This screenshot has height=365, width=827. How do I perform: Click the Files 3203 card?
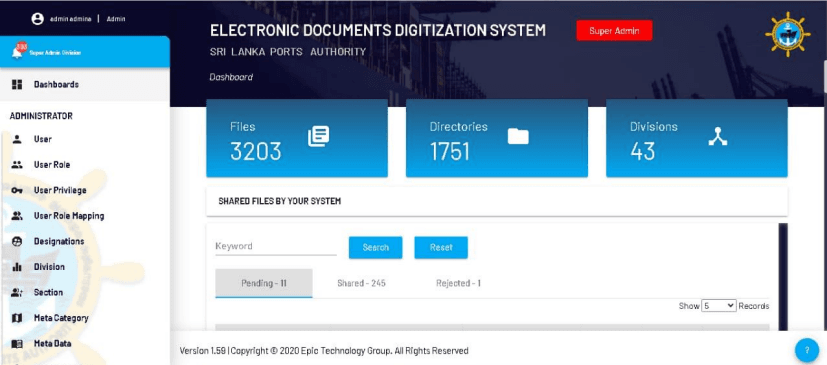[x=297, y=138]
